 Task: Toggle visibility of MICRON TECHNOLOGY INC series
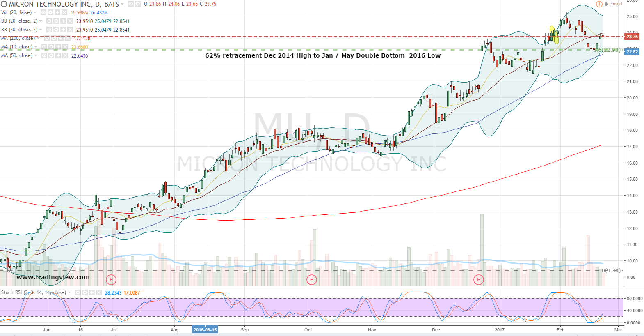point(130,4)
